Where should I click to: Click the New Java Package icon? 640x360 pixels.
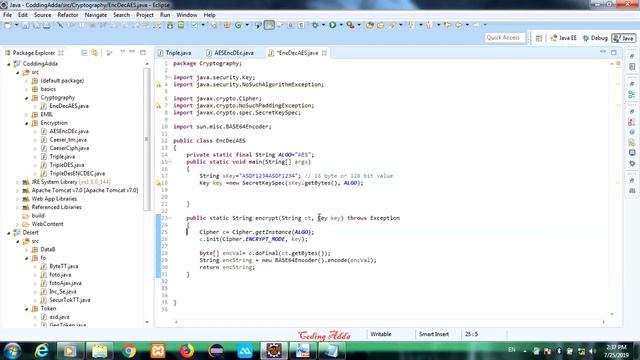pos(227,25)
